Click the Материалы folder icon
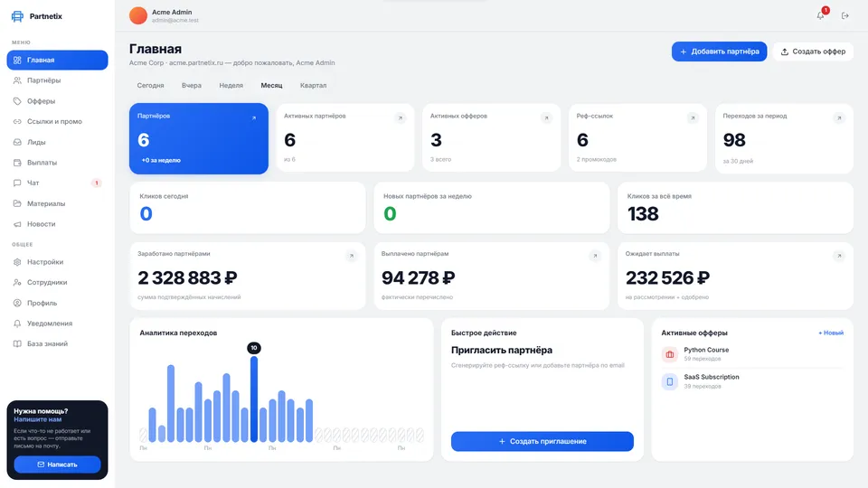Image resolution: width=868 pixels, height=488 pixels. (x=17, y=203)
